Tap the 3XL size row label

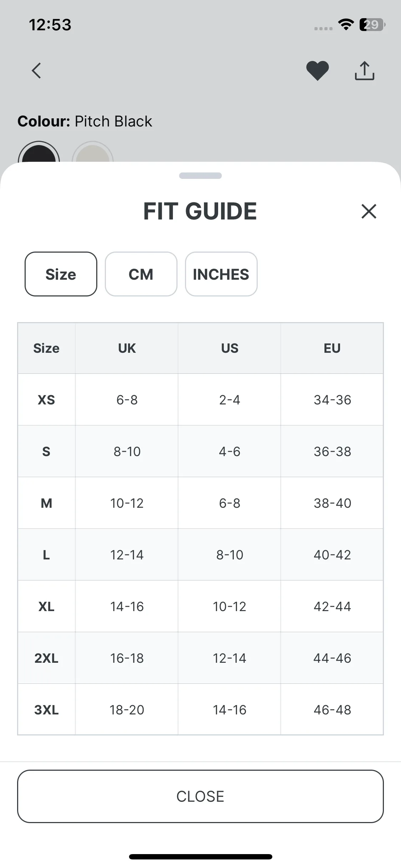46,710
